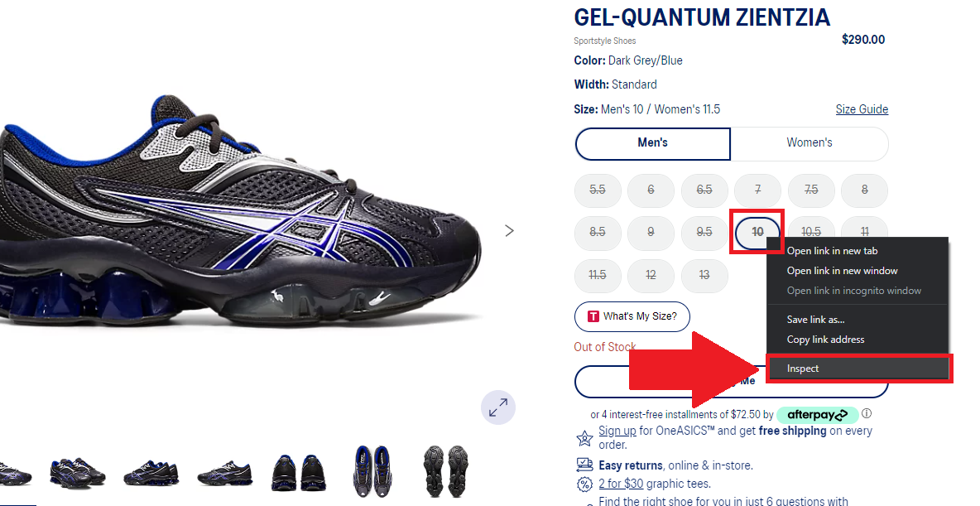This screenshot has height=506, width=980.
Task: Click the expand image fullscreen icon
Action: (498, 407)
